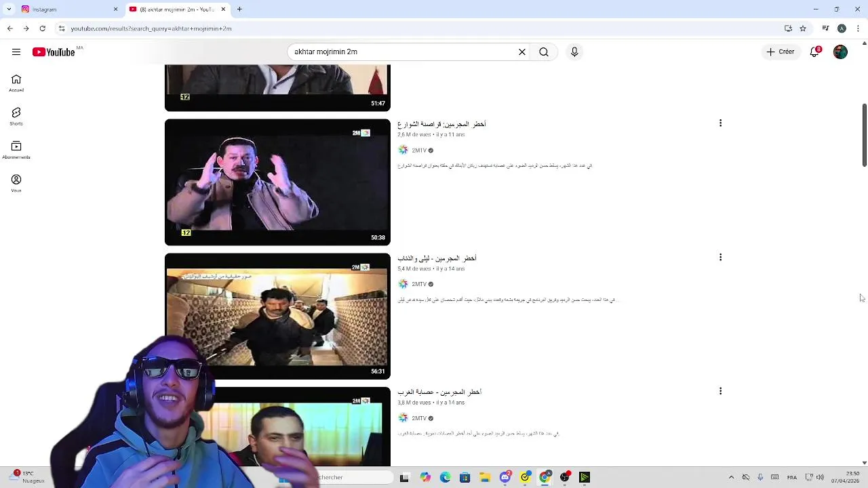The width and height of the screenshot is (868, 488).
Task: Open Abonnements in the sidebar
Action: (x=16, y=150)
